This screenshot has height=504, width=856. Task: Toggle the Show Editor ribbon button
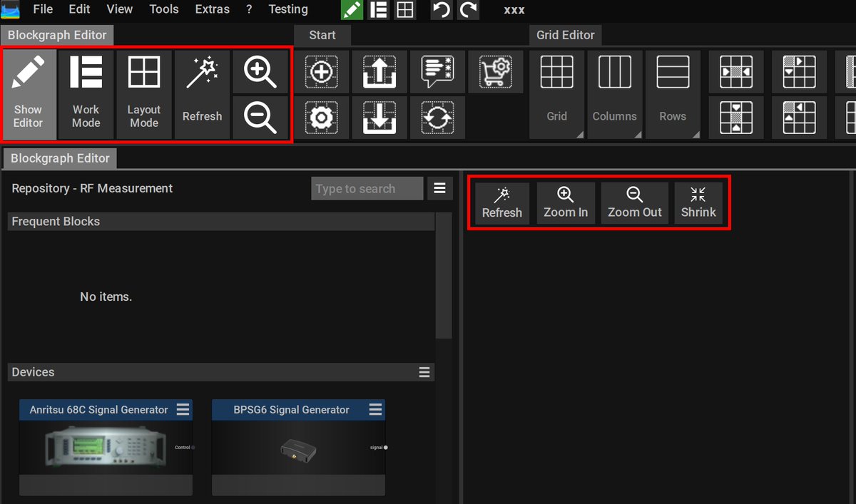point(29,94)
